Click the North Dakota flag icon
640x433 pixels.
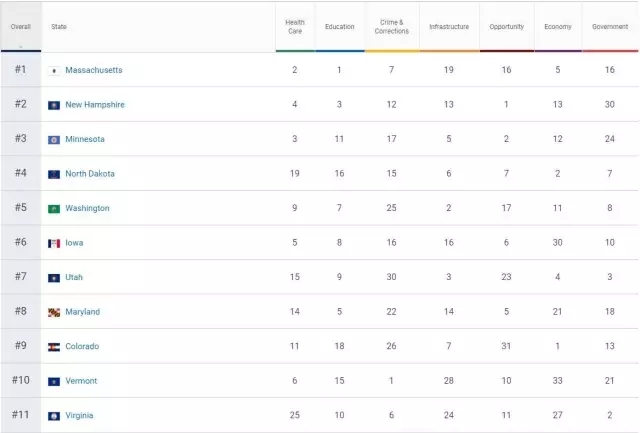pos(54,174)
